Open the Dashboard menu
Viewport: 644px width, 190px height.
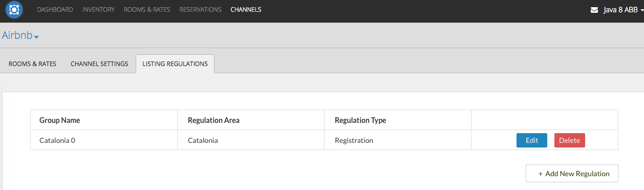(55, 10)
